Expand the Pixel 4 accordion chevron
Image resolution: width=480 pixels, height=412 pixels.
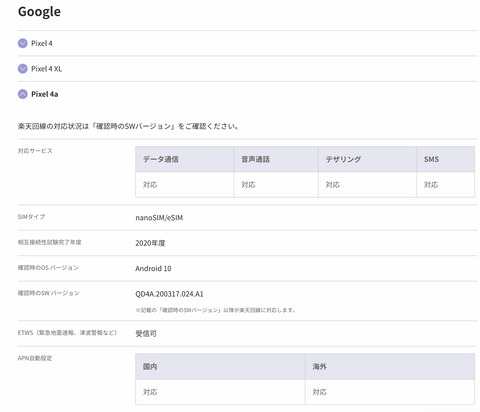(23, 43)
